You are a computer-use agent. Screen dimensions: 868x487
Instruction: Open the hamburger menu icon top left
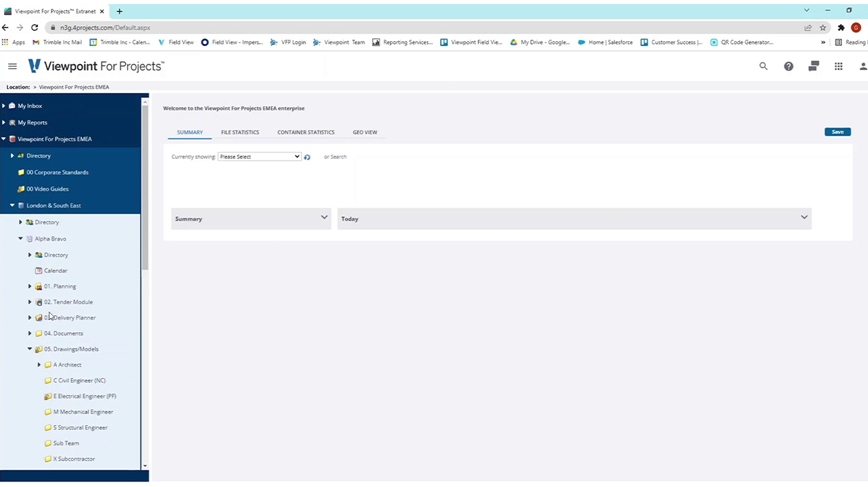[12, 66]
